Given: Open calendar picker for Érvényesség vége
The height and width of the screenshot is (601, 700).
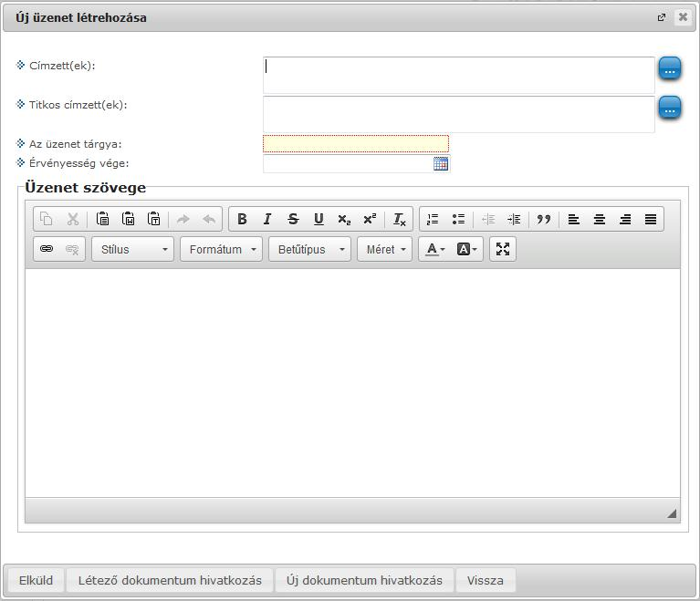Looking at the screenshot, I should point(441,164).
